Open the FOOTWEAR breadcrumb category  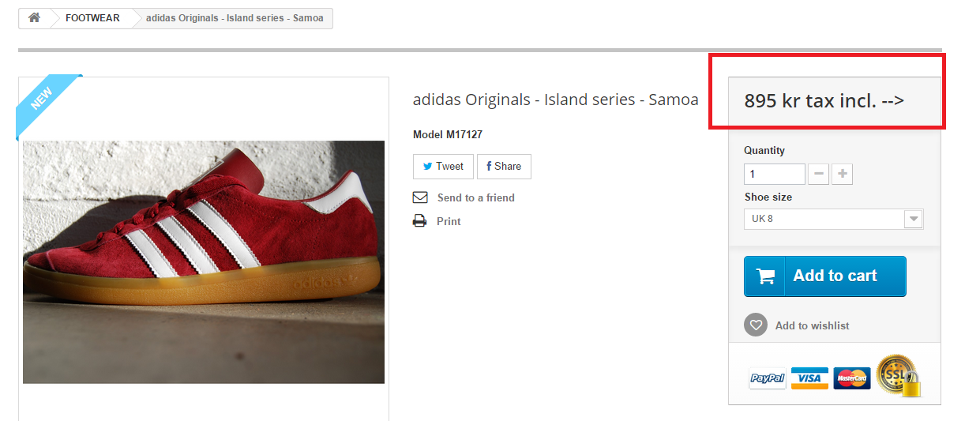pyautogui.click(x=92, y=18)
